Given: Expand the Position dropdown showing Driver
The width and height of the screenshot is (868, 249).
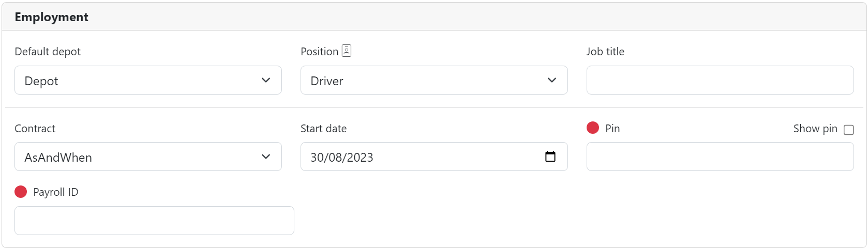Looking at the screenshot, I should (x=433, y=81).
